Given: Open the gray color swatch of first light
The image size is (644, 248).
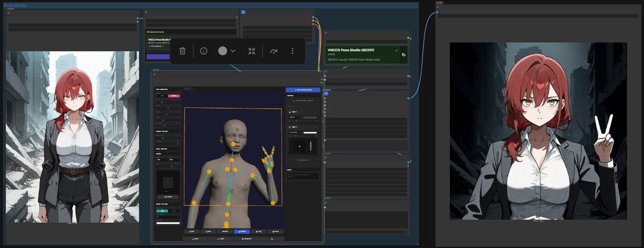Looking at the screenshot, I should point(310,117).
